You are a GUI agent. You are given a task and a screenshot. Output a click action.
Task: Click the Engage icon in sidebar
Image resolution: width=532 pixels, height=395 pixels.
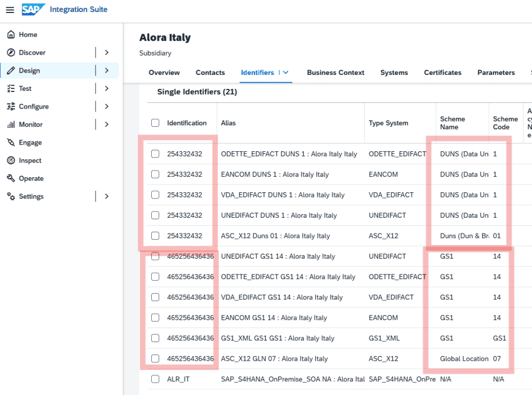pyautogui.click(x=11, y=142)
